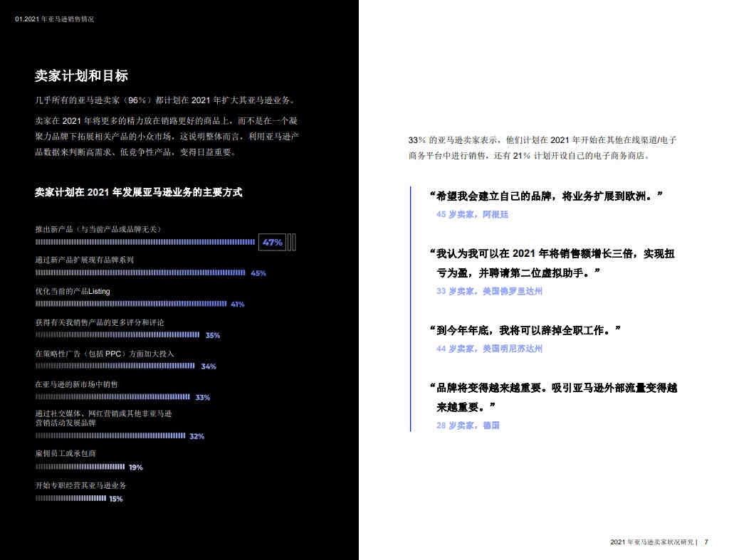Click the 35% bar value

coord(213,336)
